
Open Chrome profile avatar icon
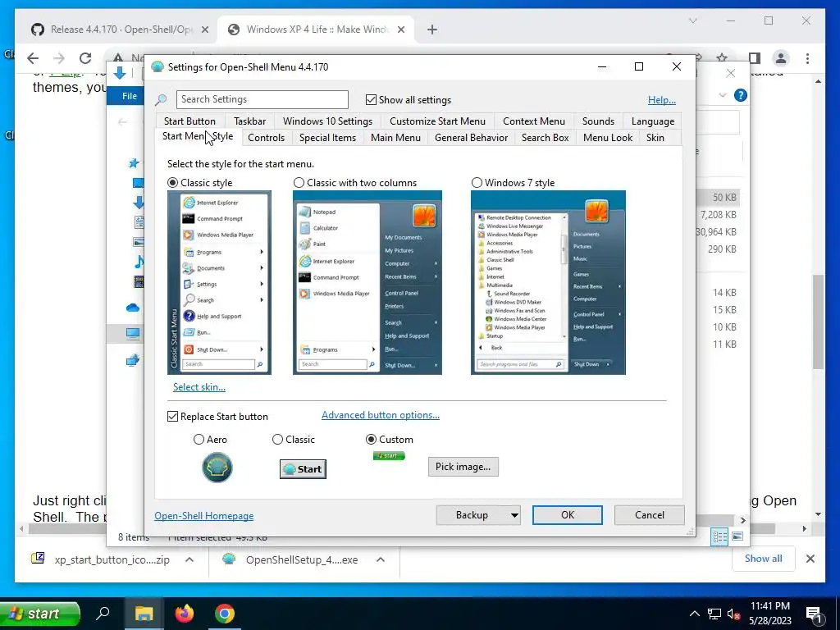(781, 58)
